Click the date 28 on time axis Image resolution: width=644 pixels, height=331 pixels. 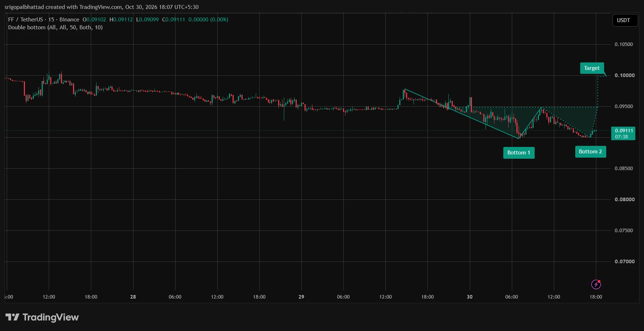pyautogui.click(x=133, y=297)
